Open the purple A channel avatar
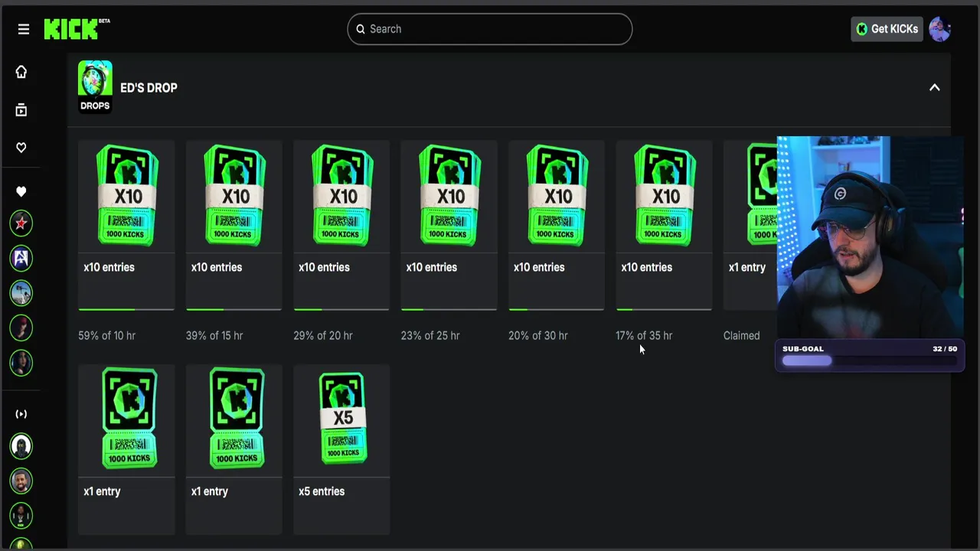 (21, 258)
